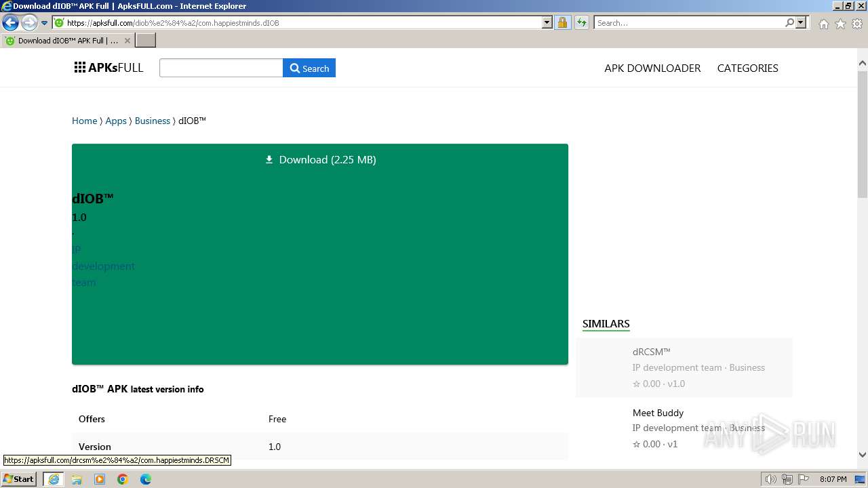Click the IE search magnifier icon
The height and width of the screenshot is (488, 868).
(789, 23)
